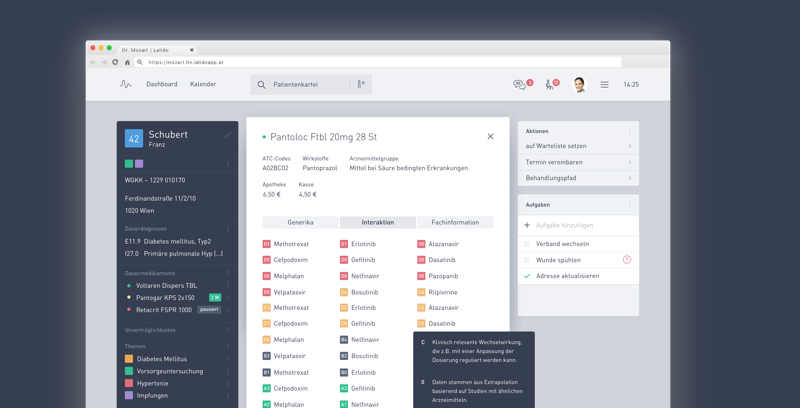Click browser reload icon
800x408 pixels.
click(115, 62)
